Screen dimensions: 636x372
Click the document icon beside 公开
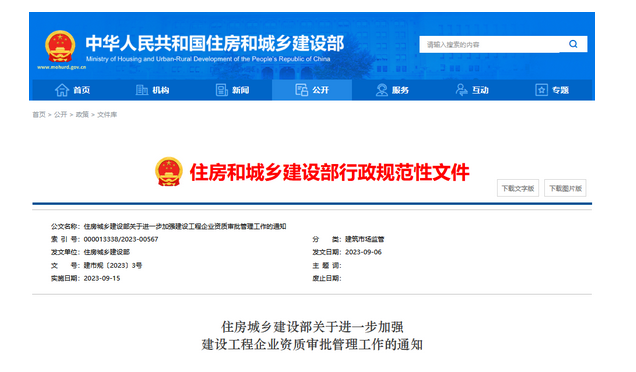pos(301,90)
